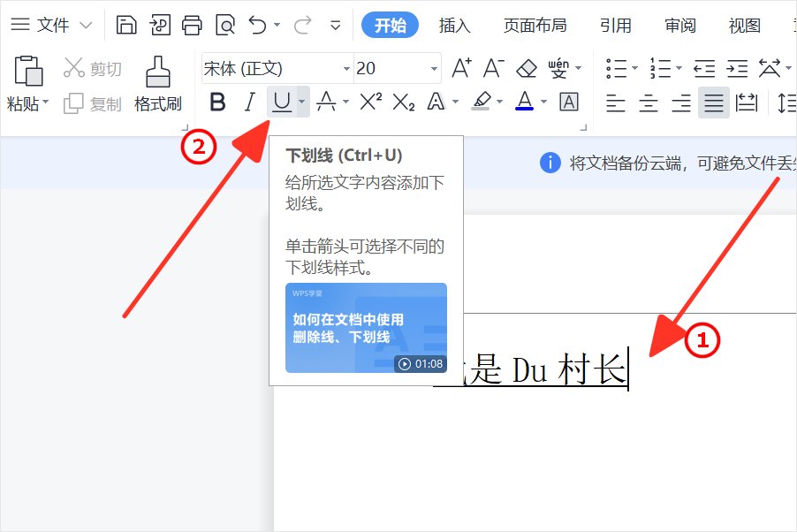Apply superscript formatting

coord(368,103)
